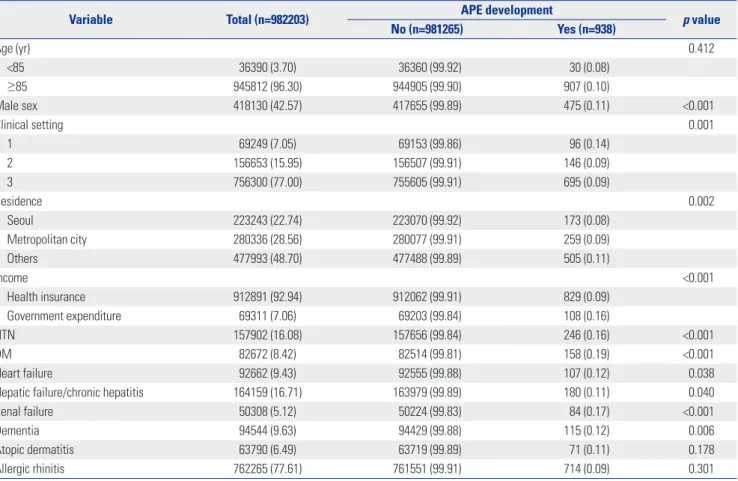Select the "Clinical setting" row label
The image size is (738, 481).
32,125
